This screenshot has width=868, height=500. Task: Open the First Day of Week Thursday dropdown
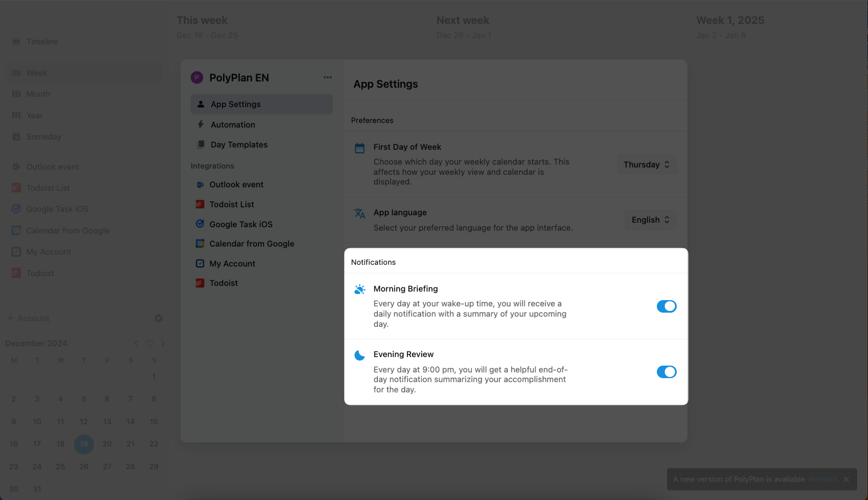point(647,165)
